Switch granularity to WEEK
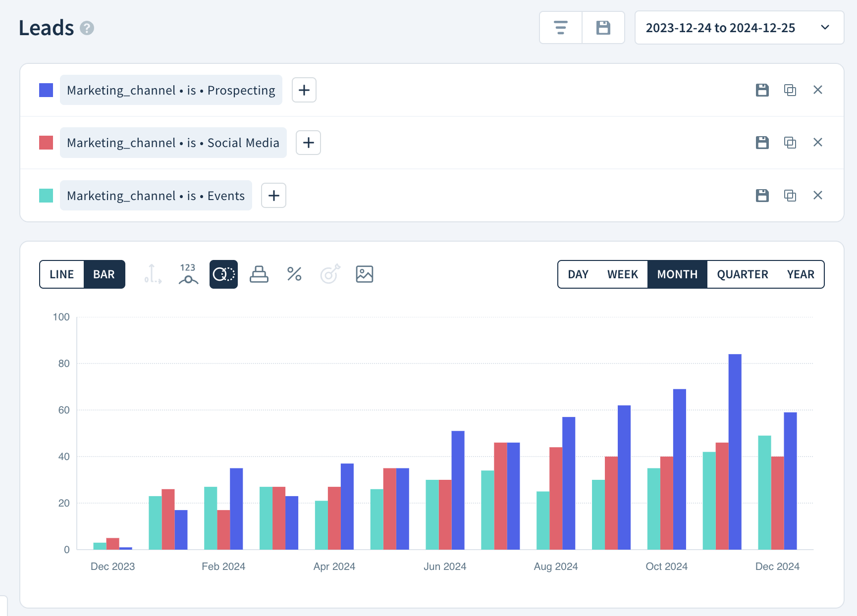The height and width of the screenshot is (616, 857). pos(623,274)
